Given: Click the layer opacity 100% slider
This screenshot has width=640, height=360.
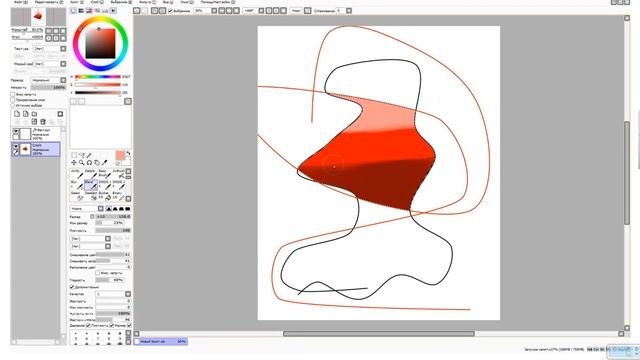Looking at the screenshot, I should pyautogui.click(x=48, y=87).
